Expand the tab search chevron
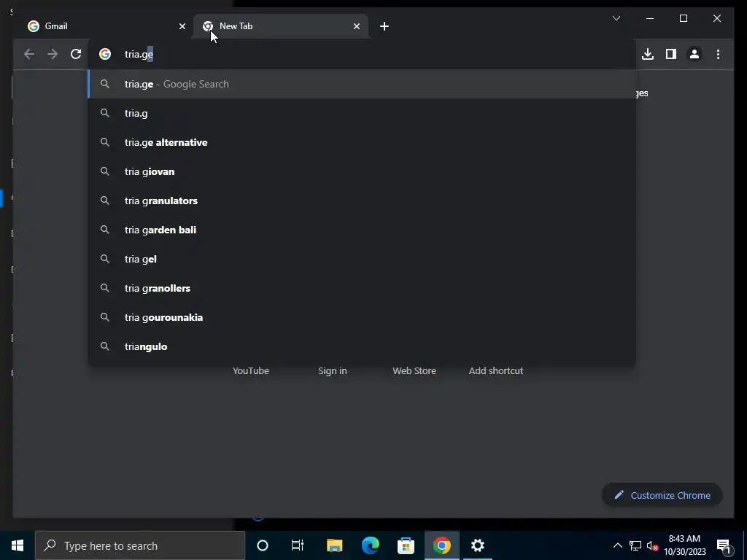747x560 pixels. (x=616, y=18)
